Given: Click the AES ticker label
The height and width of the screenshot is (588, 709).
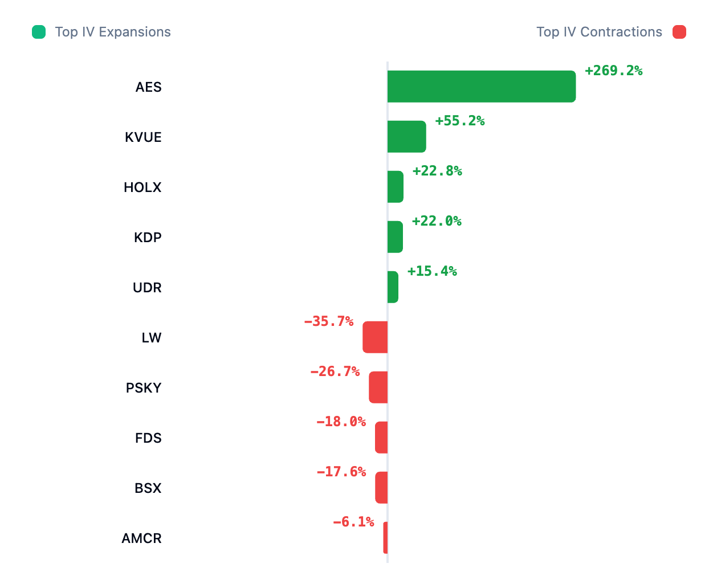Looking at the screenshot, I should (148, 87).
